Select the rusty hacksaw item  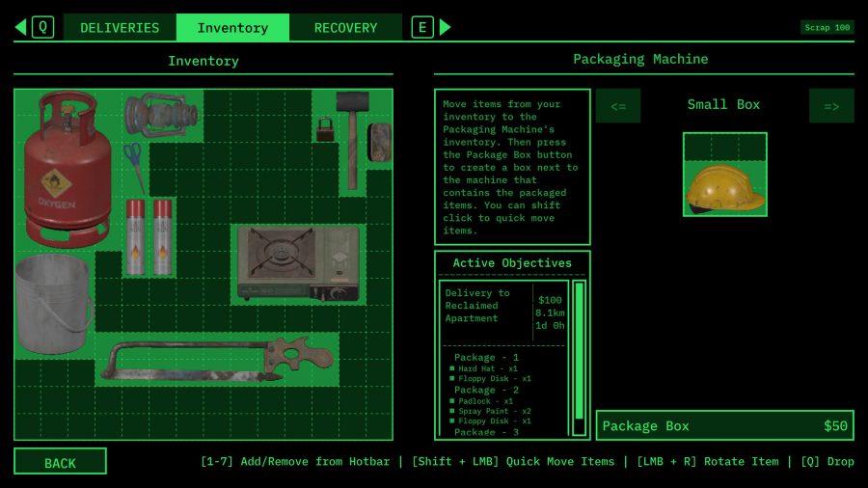coord(217,359)
